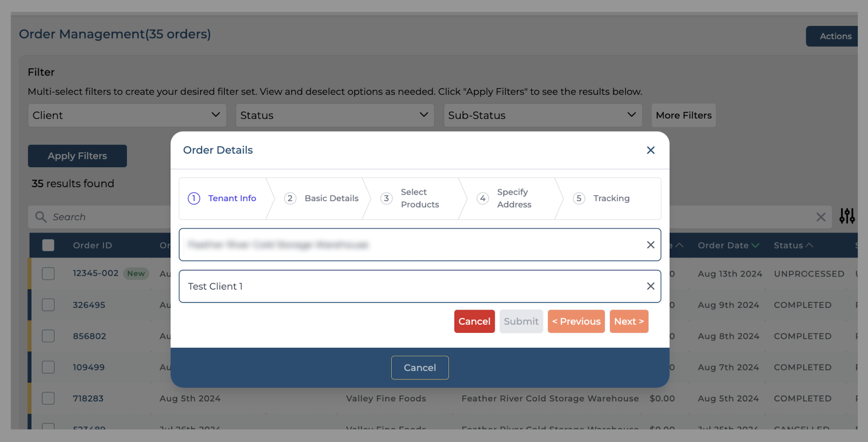Select the checkbox for order 718283
This screenshot has width=868, height=442.
[x=48, y=398]
